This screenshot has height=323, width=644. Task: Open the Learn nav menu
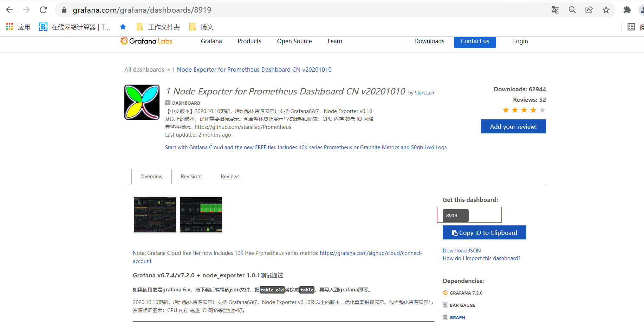click(x=335, y=41)
